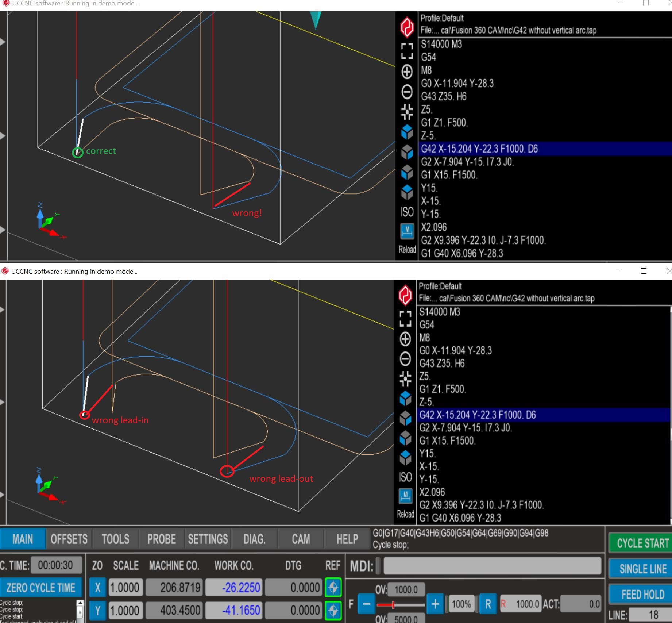Fit toolpath to view in upper window

[x=407, y=51]
